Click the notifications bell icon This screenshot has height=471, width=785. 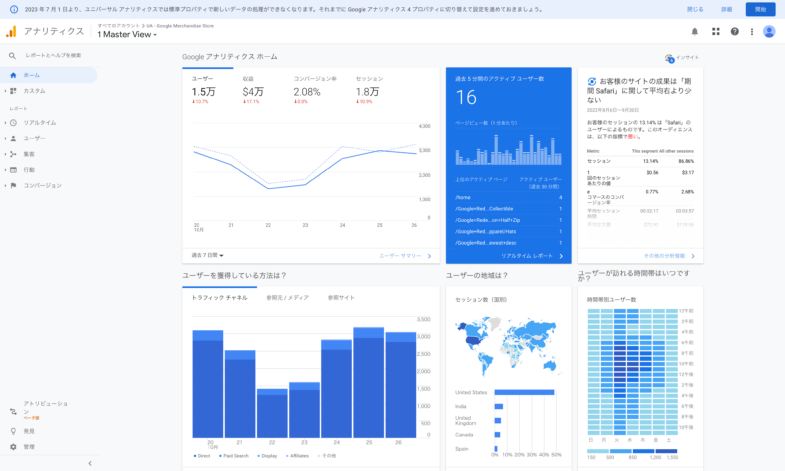pos(695,31)
